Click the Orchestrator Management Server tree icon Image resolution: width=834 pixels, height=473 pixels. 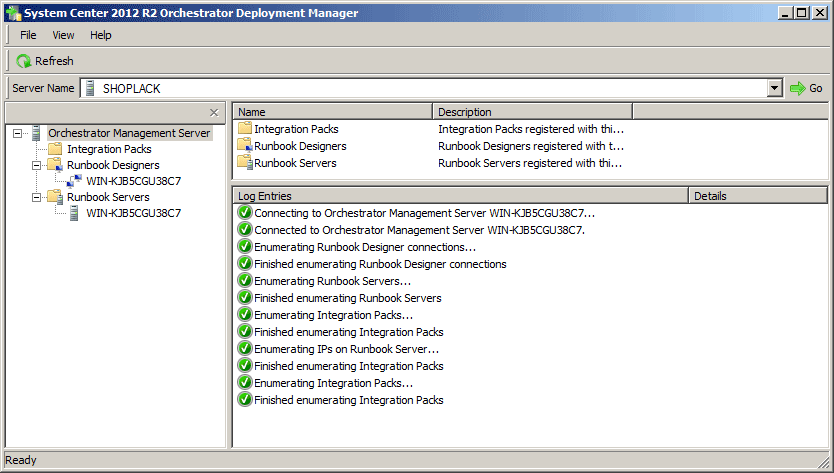[x=36, y=133]
